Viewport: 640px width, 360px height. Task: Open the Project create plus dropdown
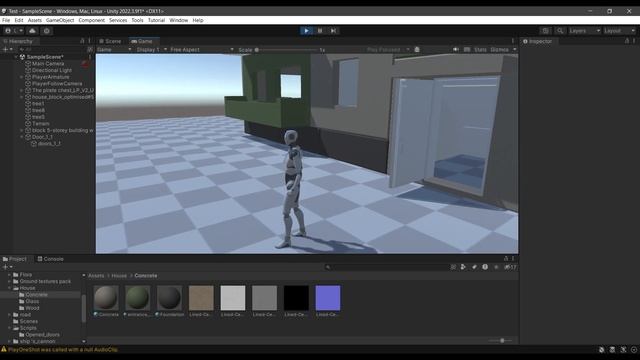coord(7,267)
